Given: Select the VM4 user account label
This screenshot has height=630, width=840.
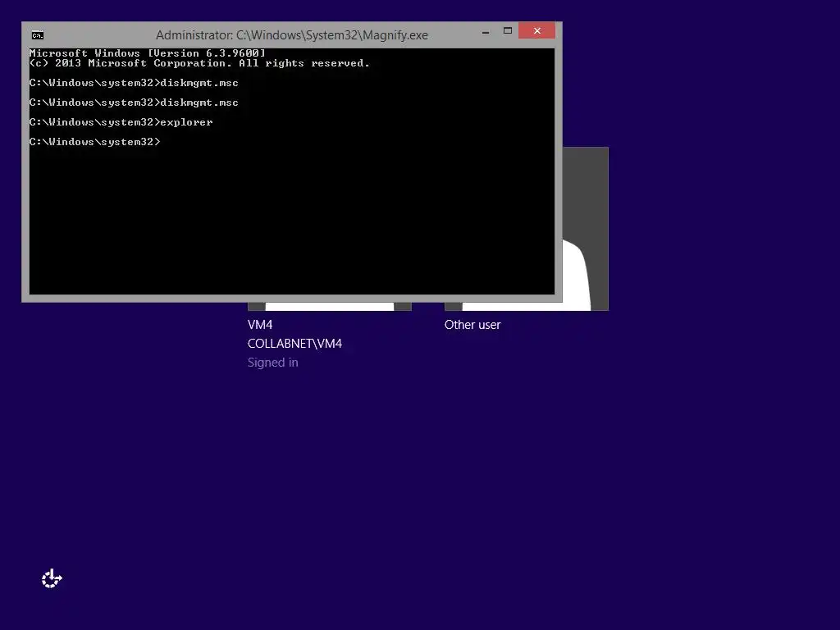Looking at the screenshot, I should [x=260, y=325].
